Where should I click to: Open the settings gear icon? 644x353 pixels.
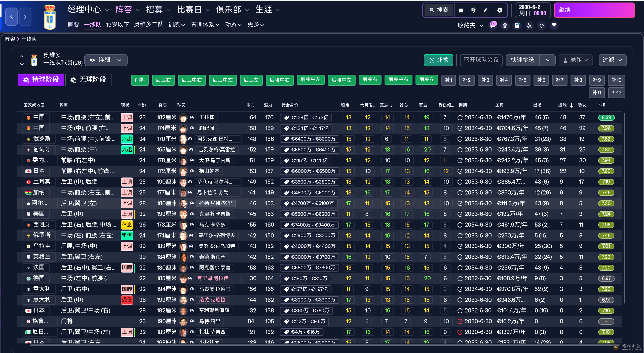500,10
